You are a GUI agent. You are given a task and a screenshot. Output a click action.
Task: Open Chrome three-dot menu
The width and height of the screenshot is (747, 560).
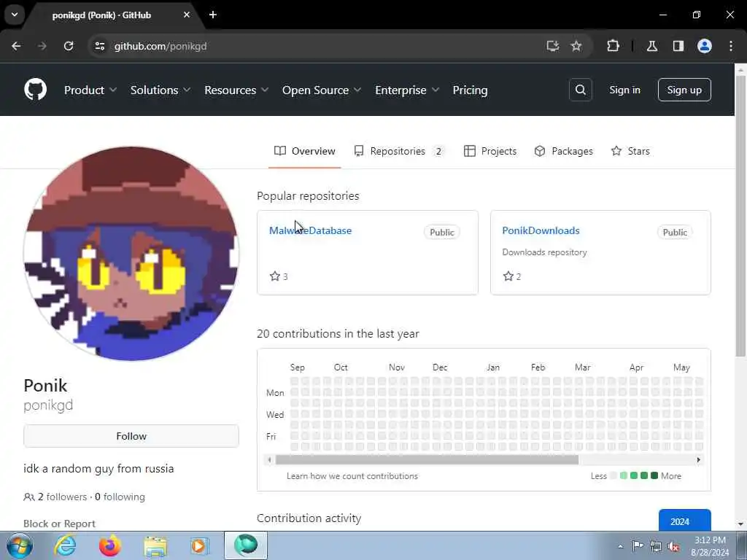point(731,46)
